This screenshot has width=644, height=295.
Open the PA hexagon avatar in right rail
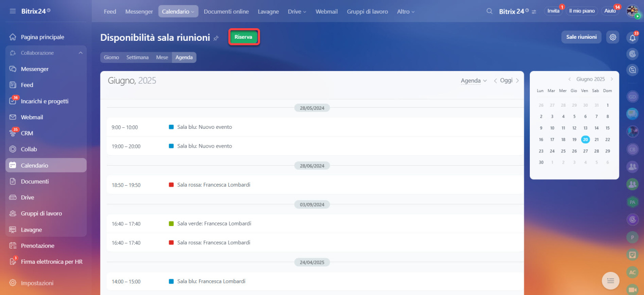[x=632, y=202]
